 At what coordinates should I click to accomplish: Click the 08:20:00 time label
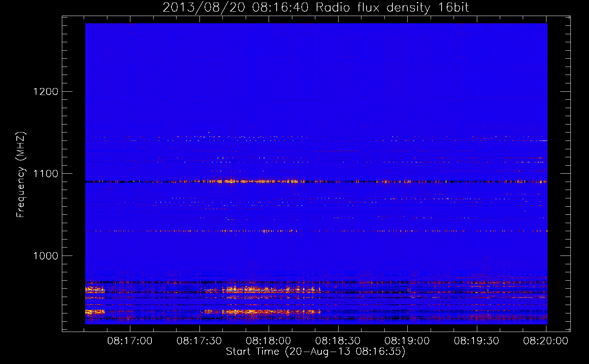click(x=546, y=341)
